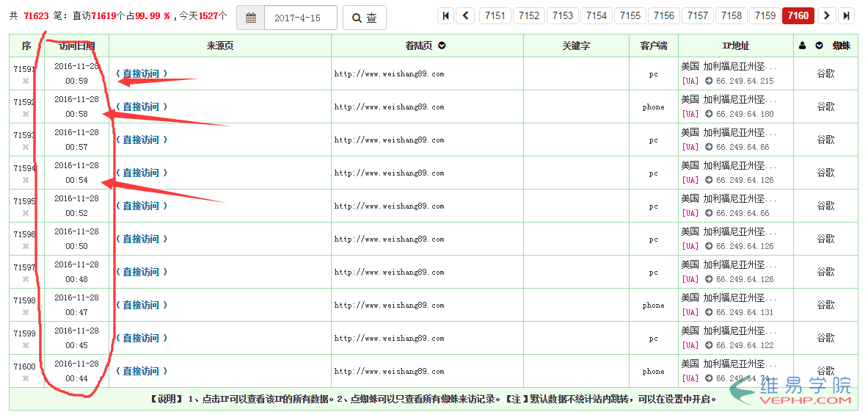The height and width of the screenshot is (415, 868).
Task: Click arrow icon in row 71593's IP cell
Action: [x=709, y=147]
